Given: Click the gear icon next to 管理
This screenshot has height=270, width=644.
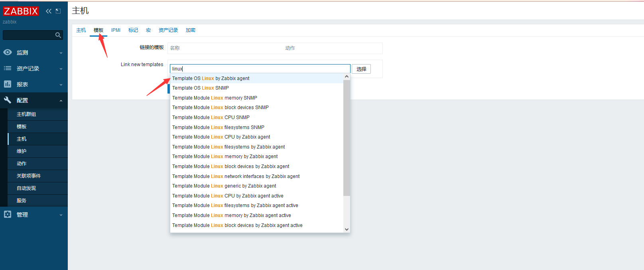Looking at the screenshot, I should [8, 214].
